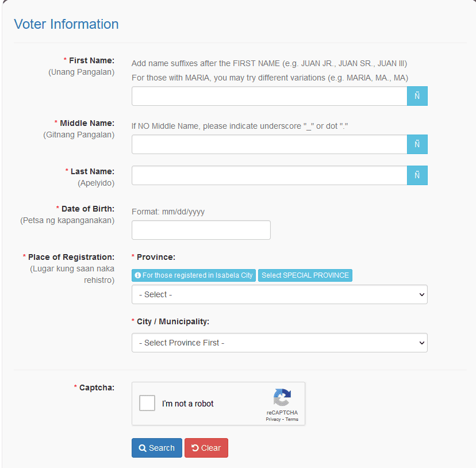Focus the First Name text field
Viewport: 476px width, 468px height.
(269, 96)
